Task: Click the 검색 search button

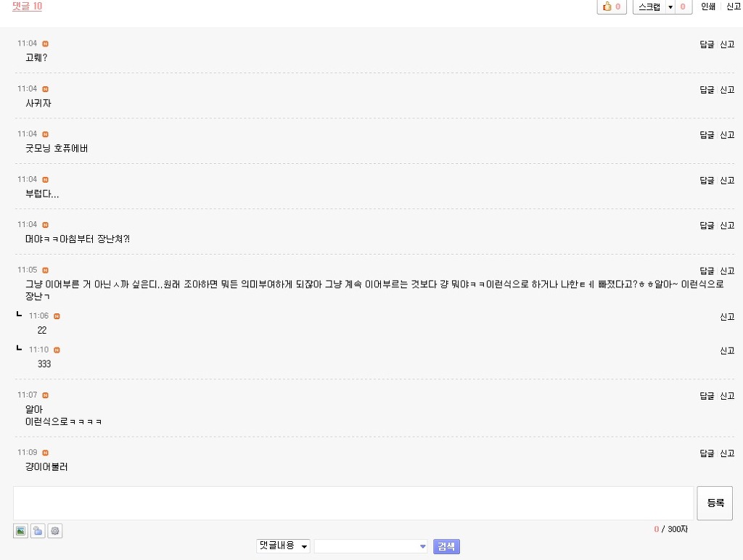Action: 446,546
